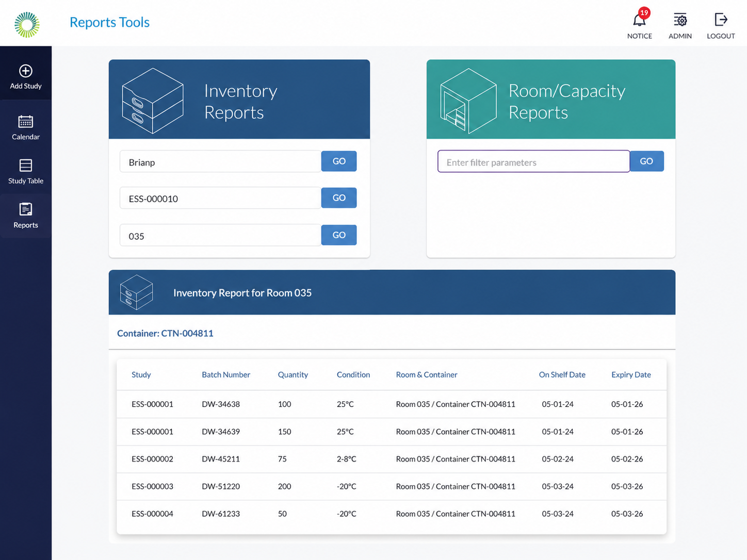Select the Add Study menu label
Image resolution: width=747 pixels, height=560 pixels.
click(26, 86)
